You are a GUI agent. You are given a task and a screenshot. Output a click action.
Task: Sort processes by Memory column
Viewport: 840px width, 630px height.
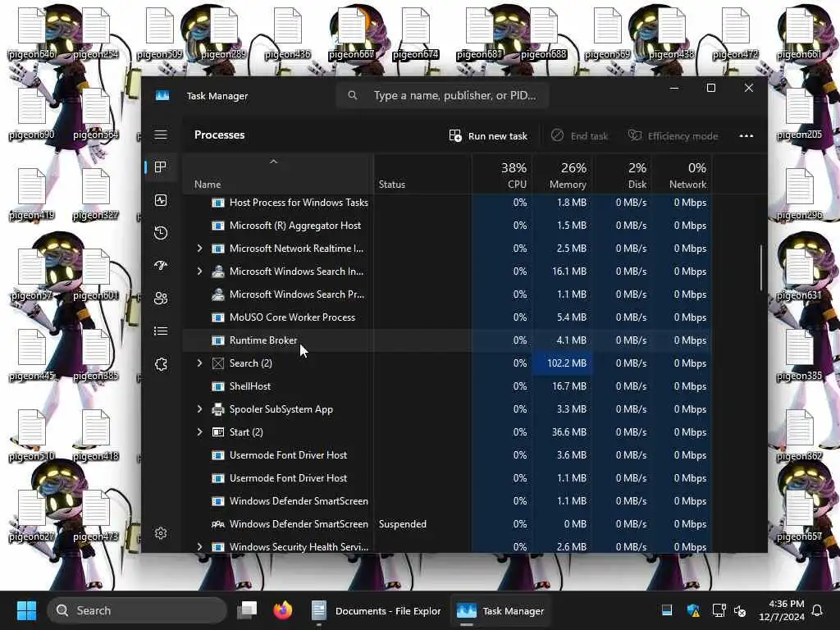point(562,175)
